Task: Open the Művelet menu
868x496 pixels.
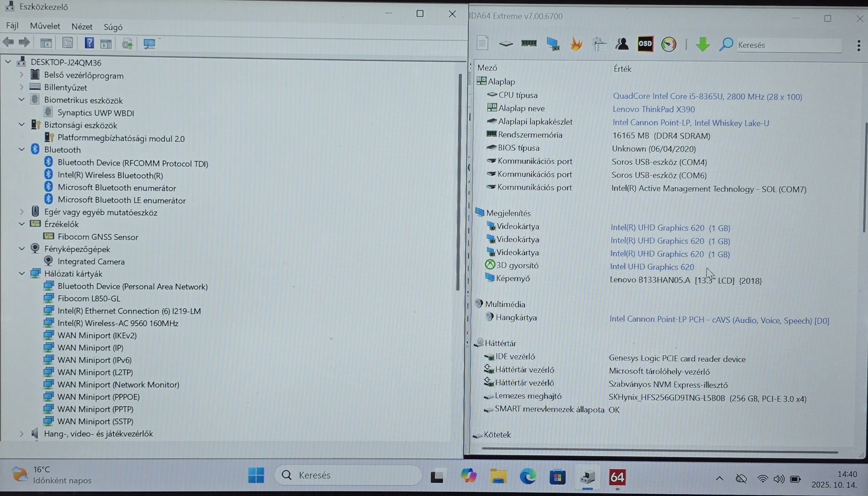Action: pyautogui.click(x=45, y=26)
